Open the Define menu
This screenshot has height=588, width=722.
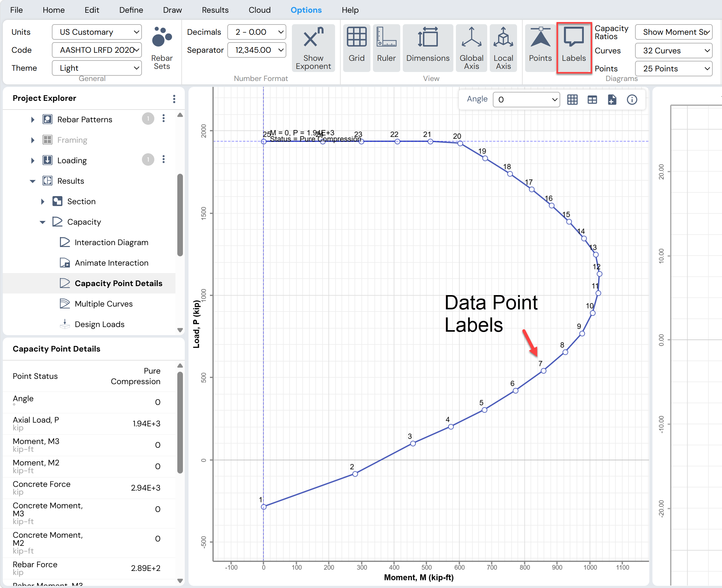coord(131,10)
